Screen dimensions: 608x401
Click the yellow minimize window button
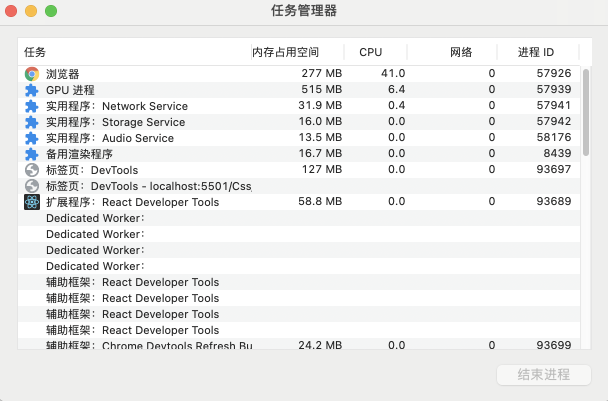coord(31,11)
